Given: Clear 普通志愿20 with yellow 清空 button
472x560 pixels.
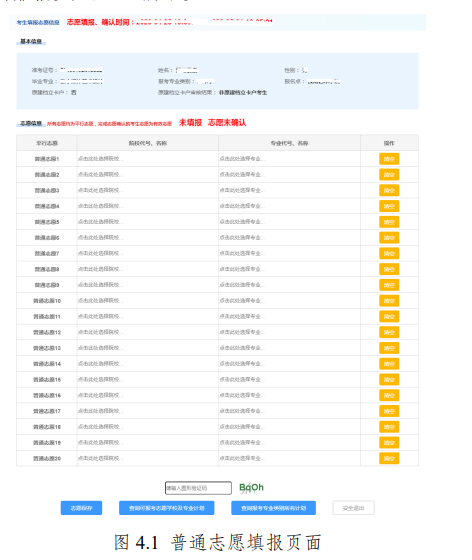Looking at the screenshot, I should (389, 458).
